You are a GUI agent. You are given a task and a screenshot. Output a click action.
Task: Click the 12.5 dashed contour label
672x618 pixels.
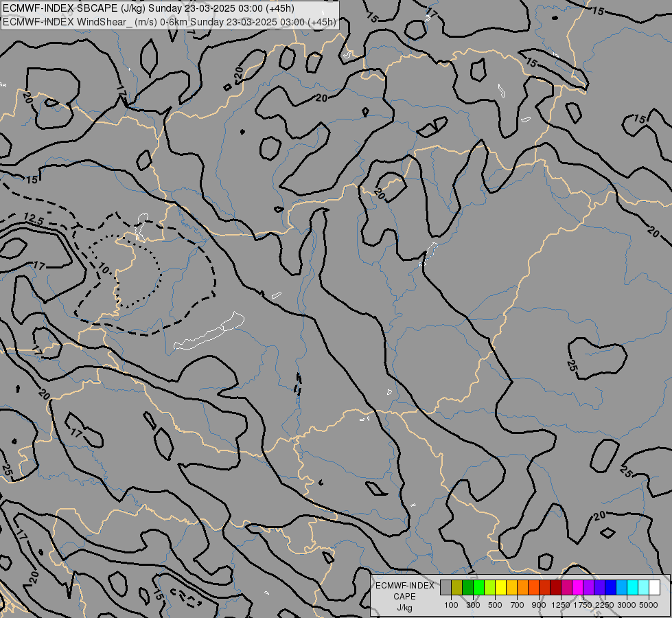click(x=34, y=219)
